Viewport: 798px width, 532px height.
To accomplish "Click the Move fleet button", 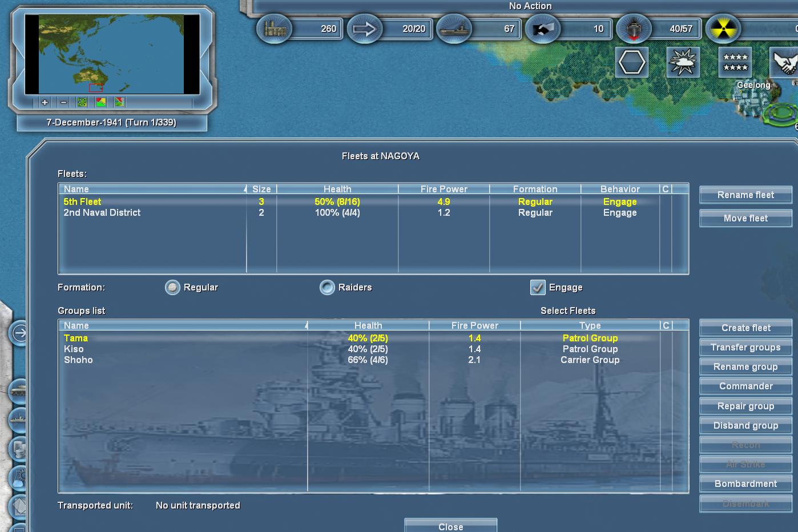I will [x=745, y=218].
